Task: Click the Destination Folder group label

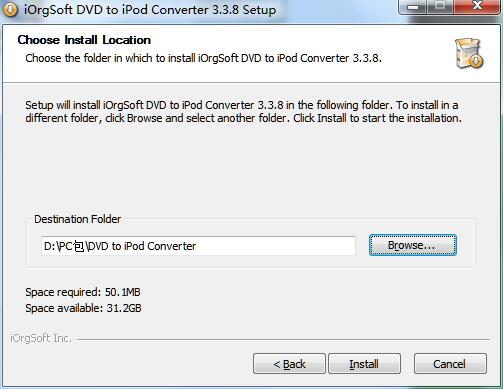Action: click(x=78, y=219)
